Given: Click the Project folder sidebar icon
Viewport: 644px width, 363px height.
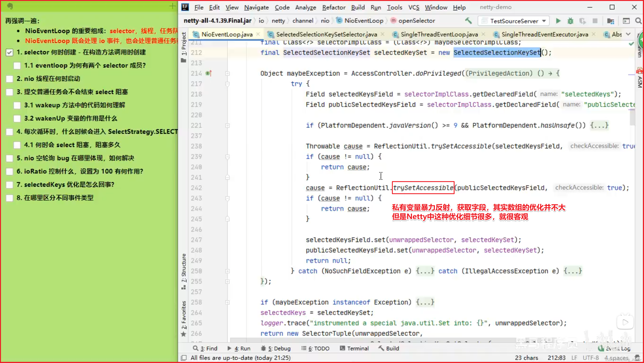Looking at the screenshot, I should click(183, 60).
